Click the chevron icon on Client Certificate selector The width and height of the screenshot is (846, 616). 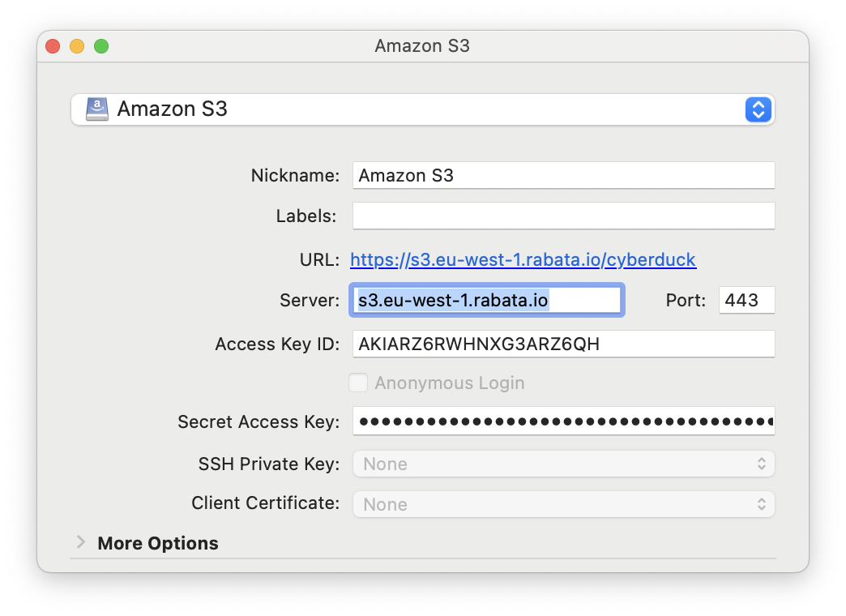pos(762,504)
